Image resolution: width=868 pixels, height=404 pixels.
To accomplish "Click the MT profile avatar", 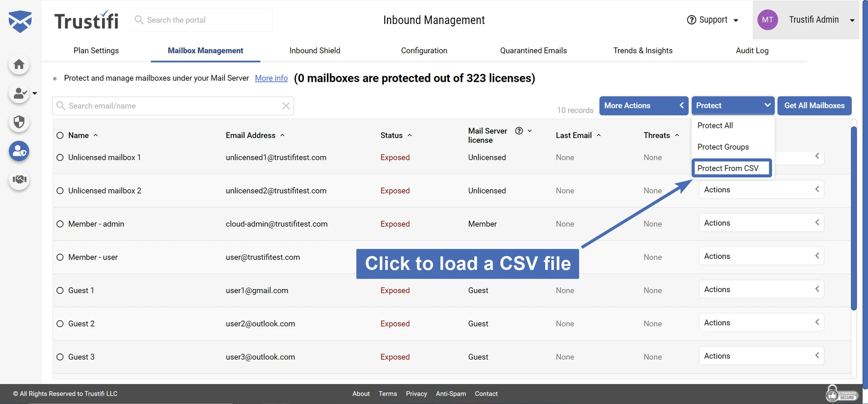I will click(x=767, y=20).
